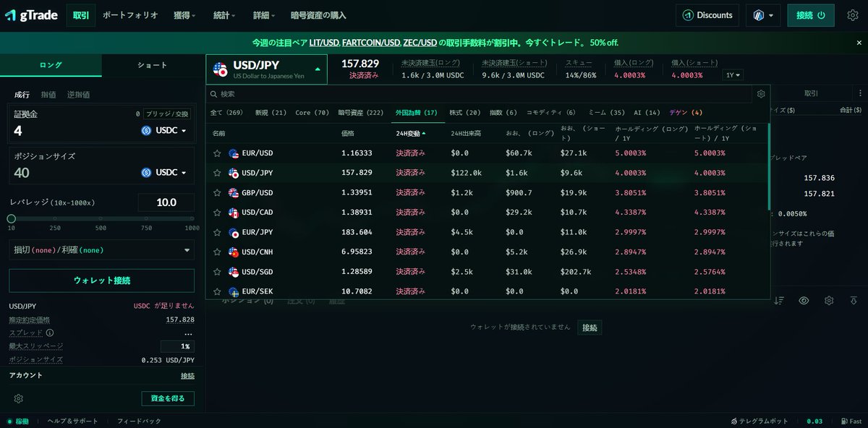Image resolution: width=868 pixels, height=428 pixels.
Task: Open the position size USDC currency dropdown
Action: 164,173
